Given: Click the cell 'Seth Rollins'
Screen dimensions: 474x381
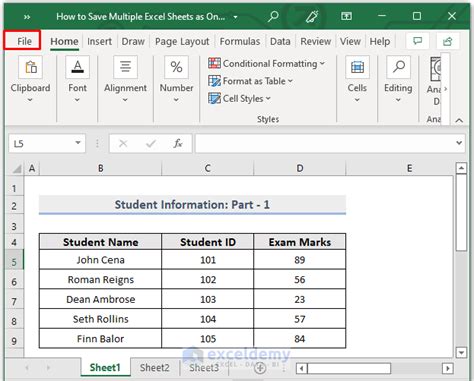Looking at the screenshot, I should pos(100,319).
